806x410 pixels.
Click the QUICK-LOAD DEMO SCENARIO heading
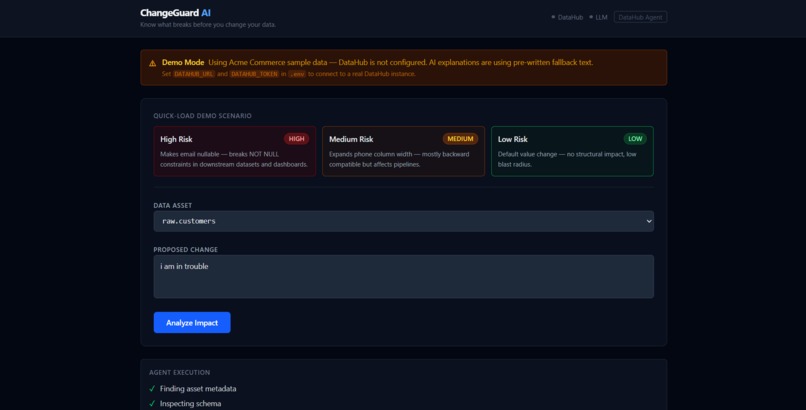(203, 116)
